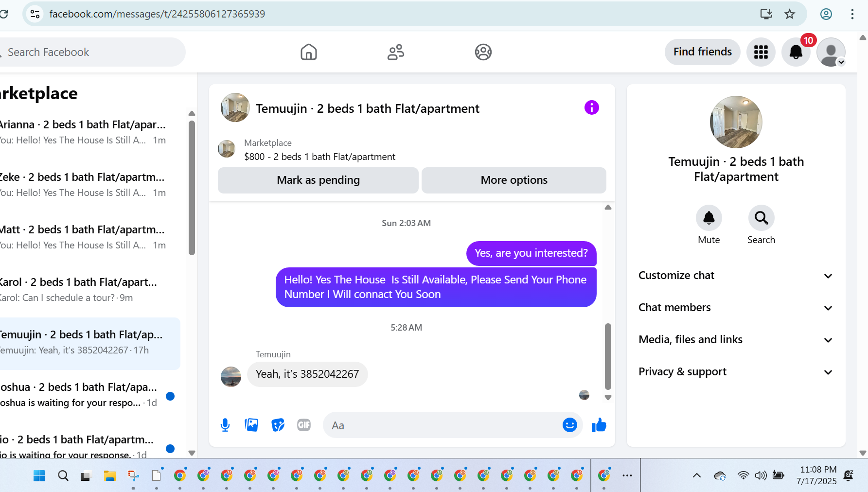Image resolution: width=868 pixels, height=492 pixels.
Task: Click the "Yes, are you interested?" message bubble
Action: click(531, 253)
